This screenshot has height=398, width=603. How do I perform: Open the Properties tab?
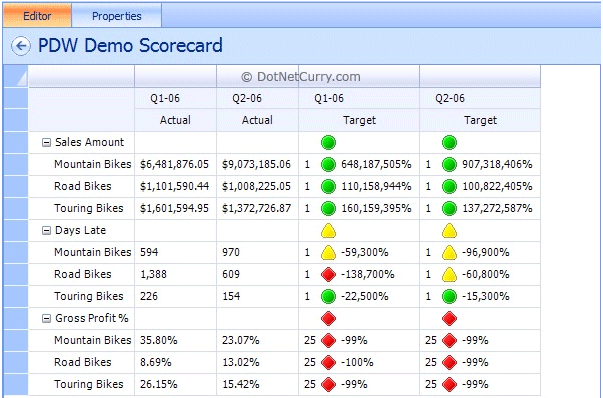point(117,16)
